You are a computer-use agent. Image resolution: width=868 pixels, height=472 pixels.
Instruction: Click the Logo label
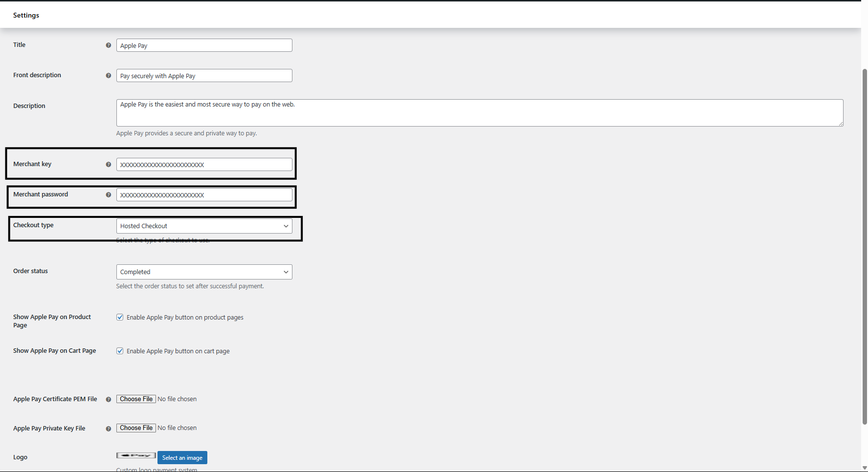[x=20, y=457]
